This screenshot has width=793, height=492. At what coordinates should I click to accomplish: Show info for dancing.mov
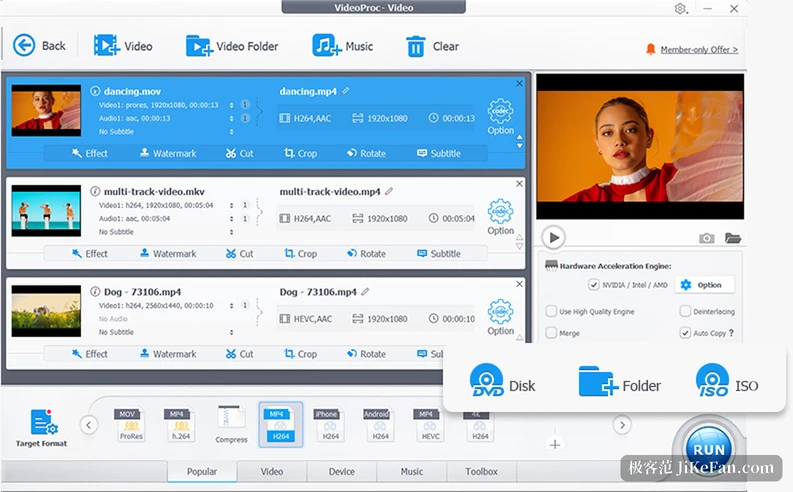[95, 91]
